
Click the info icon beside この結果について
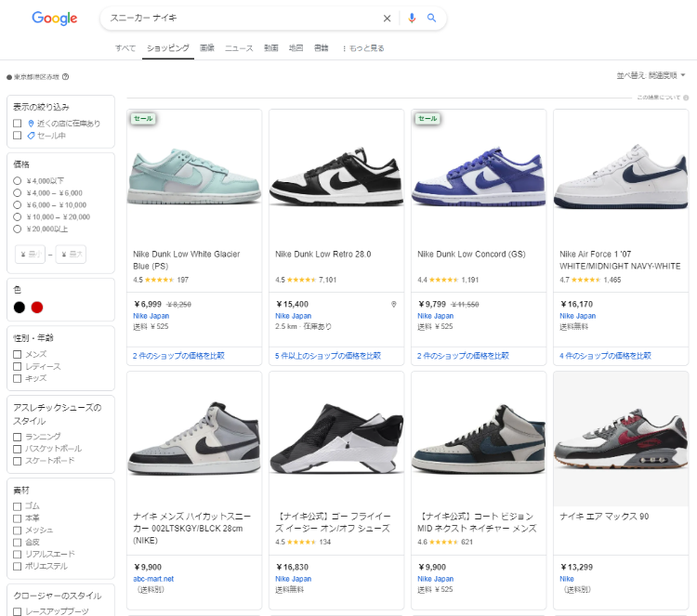pyautogui.click(x=686, y=98)
